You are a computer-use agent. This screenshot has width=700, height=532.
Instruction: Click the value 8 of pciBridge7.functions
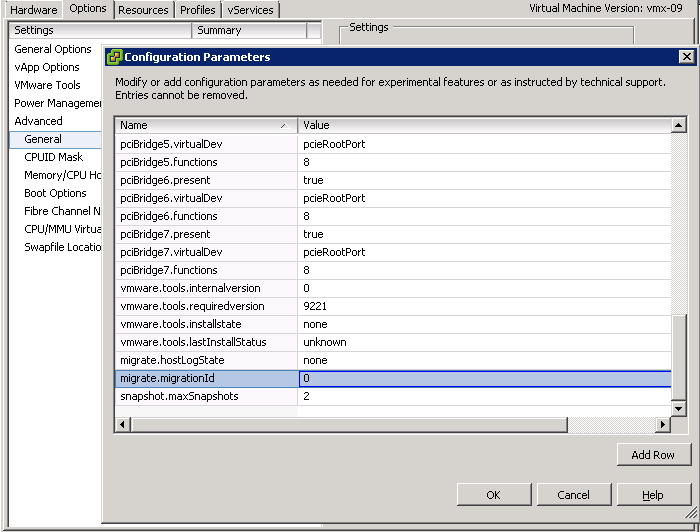(306, 270)
